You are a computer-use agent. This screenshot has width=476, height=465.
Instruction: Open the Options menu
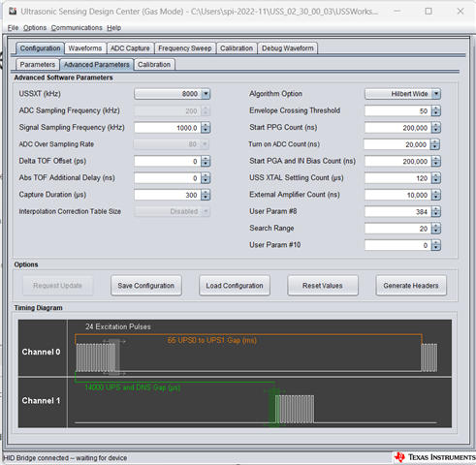[35, 28]
